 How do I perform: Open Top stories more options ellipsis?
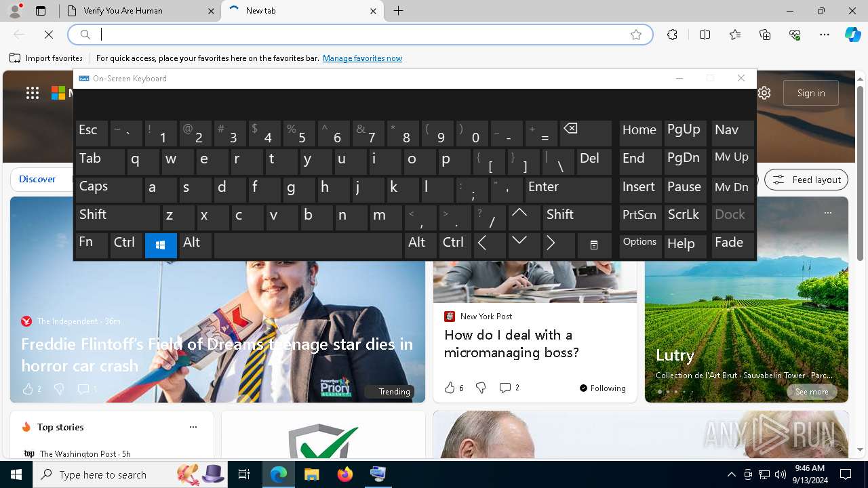point(193,427)
